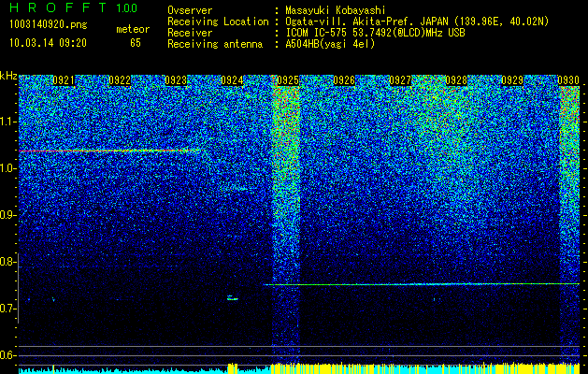Screen dimensions: 588x374
Task: Click the Receiving antenna label
Action: coord(215,44)
